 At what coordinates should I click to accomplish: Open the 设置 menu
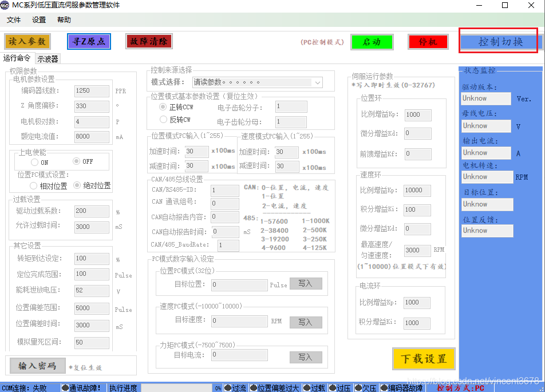(39, 20)
